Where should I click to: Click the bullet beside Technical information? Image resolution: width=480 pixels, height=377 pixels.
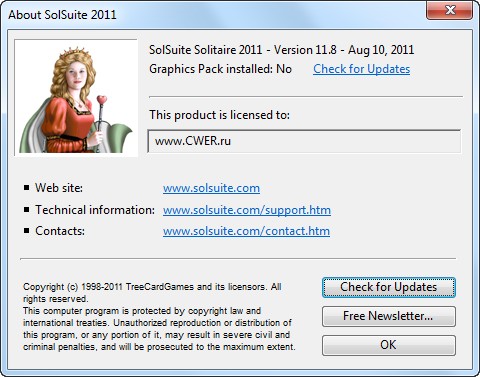pos(27,210)
